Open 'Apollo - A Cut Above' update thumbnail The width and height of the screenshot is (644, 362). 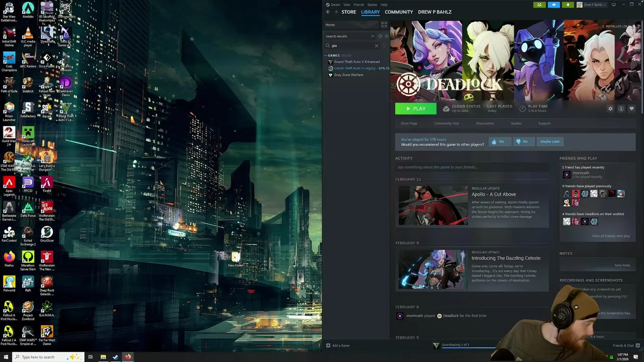pyautogui.click(x=433, y=206)
